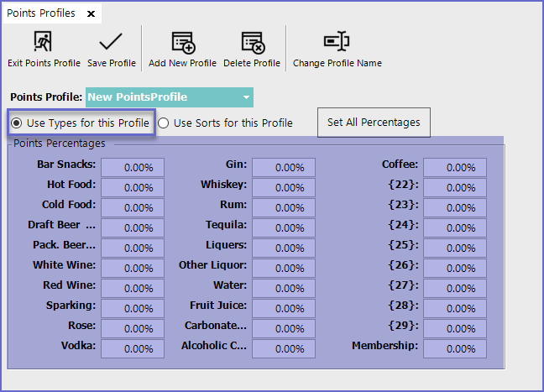Open the Points Profile dropdown

[246, 97]
